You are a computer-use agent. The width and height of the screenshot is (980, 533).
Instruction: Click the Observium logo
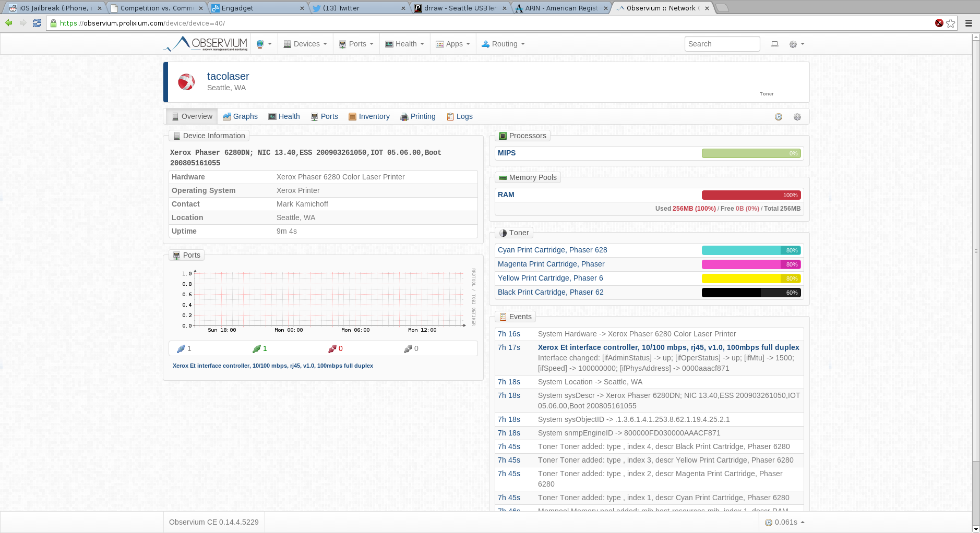click(x=206, y=44)
